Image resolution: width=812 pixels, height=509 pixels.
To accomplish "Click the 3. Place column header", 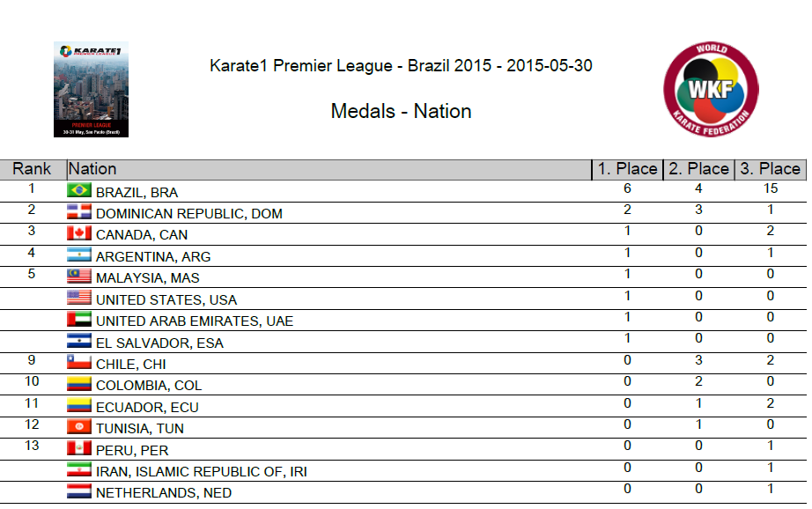I will 770,169.
